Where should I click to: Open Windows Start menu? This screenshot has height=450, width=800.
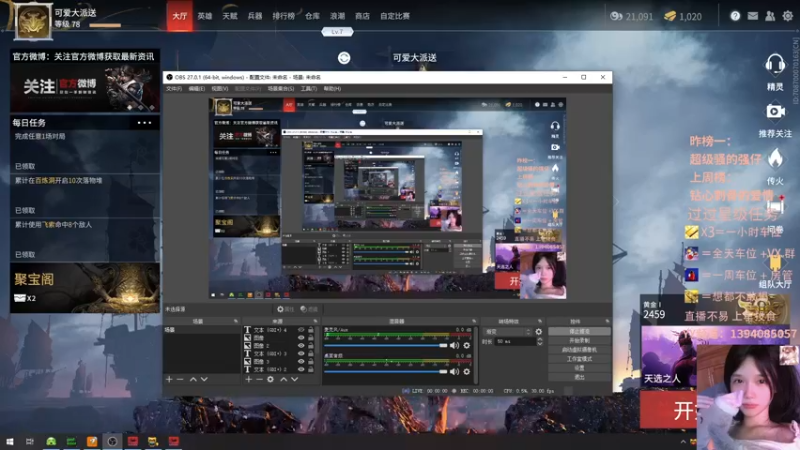click(9, 441)
